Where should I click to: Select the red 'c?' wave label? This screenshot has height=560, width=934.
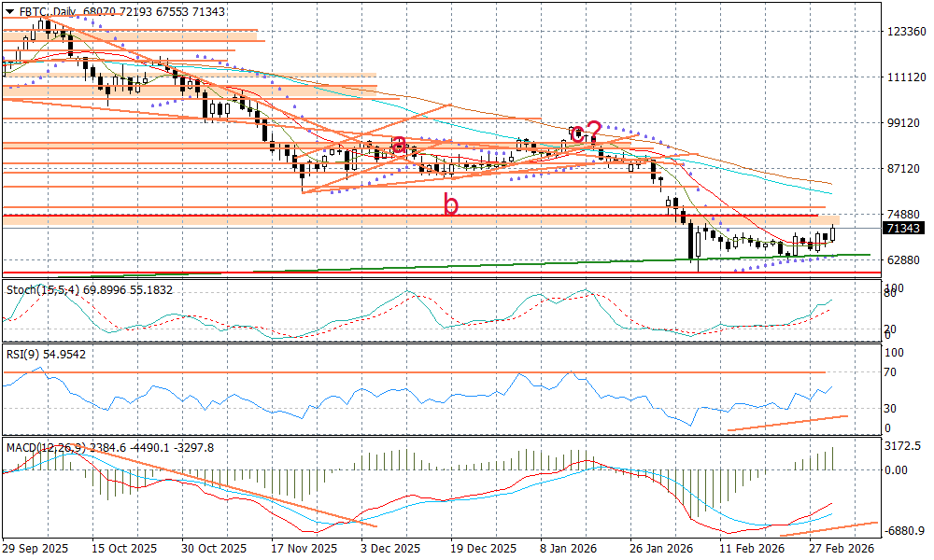point(586,132)
